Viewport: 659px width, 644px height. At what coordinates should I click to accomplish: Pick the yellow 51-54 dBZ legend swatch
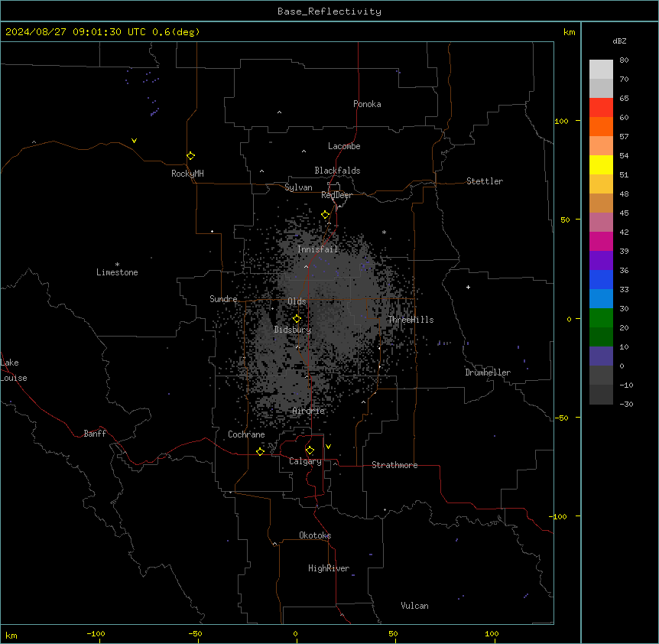(601, 164)
